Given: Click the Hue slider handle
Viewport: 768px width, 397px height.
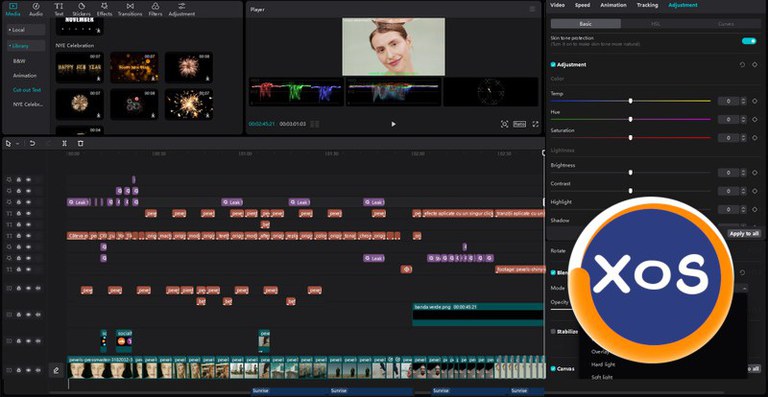Looking at the screenshot, I should (630, 119).
